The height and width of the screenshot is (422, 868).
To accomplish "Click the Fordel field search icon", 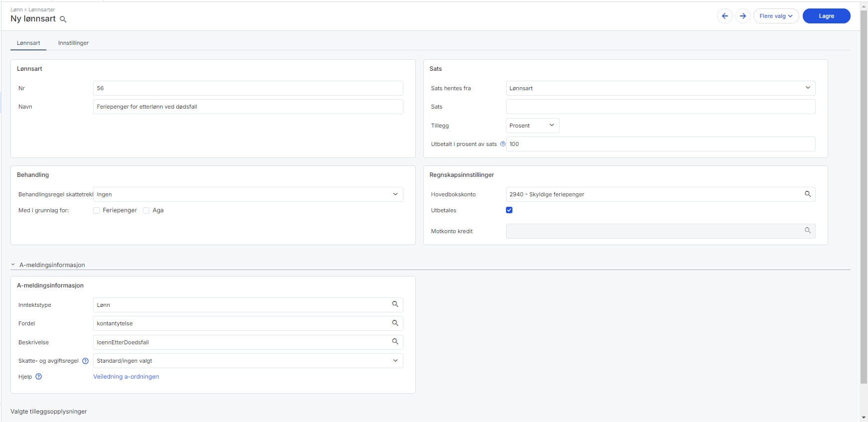I will click(x=395, y=323).
